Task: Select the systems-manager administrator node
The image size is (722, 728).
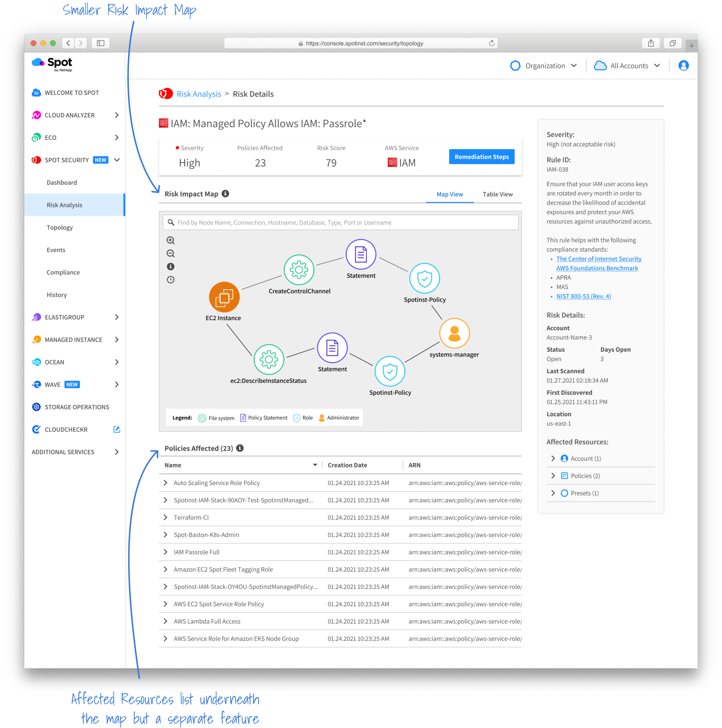Action: [x=454, y=333]
